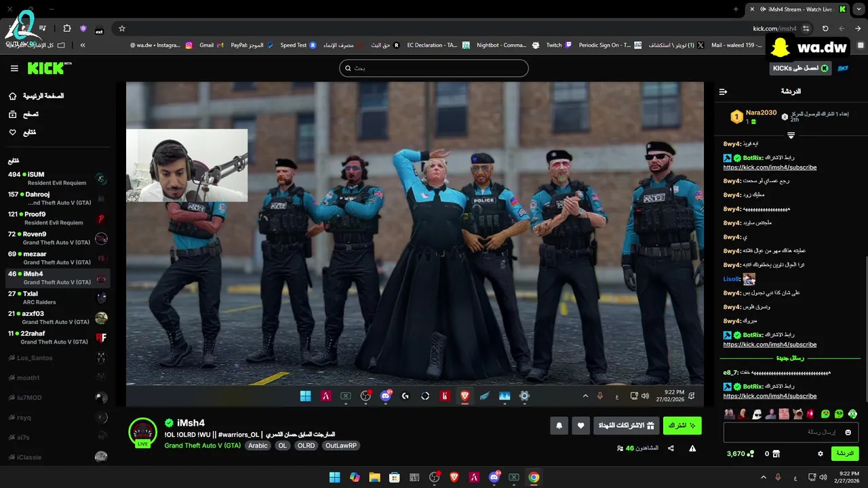Open a new browser tab

(736, 9)
